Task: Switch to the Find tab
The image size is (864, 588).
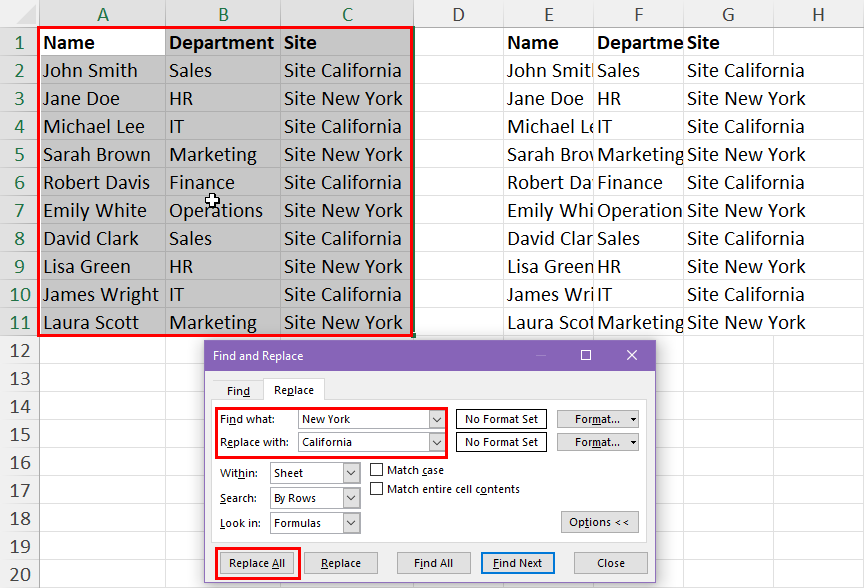Action: coord(238,391)
